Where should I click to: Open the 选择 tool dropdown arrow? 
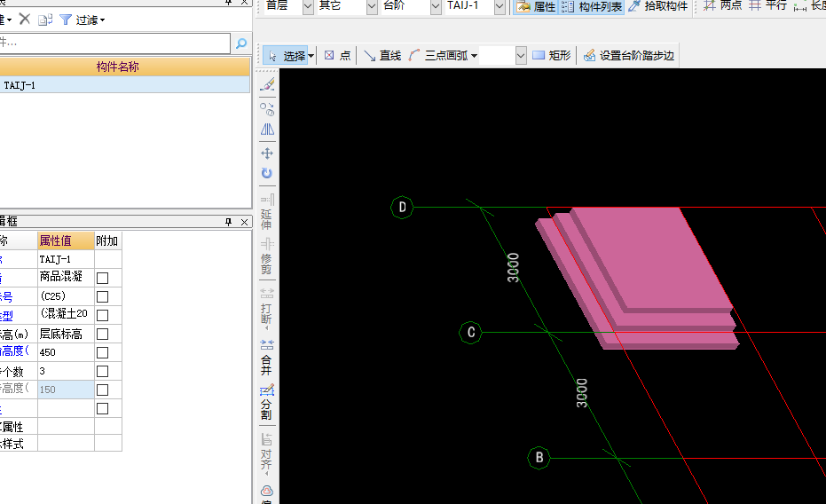click(311, 56)
